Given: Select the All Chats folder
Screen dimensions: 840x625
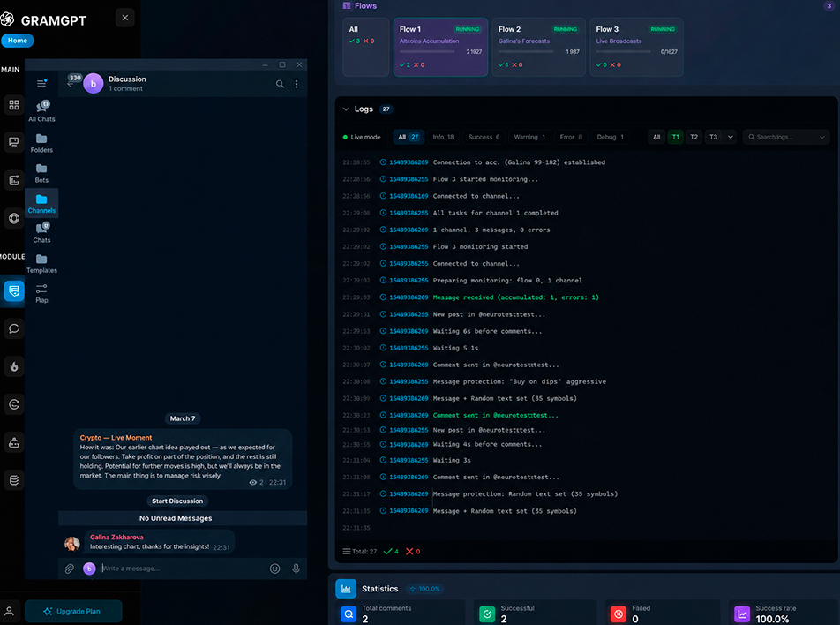Looking at the screenshot, I should (x=41, y=111).
